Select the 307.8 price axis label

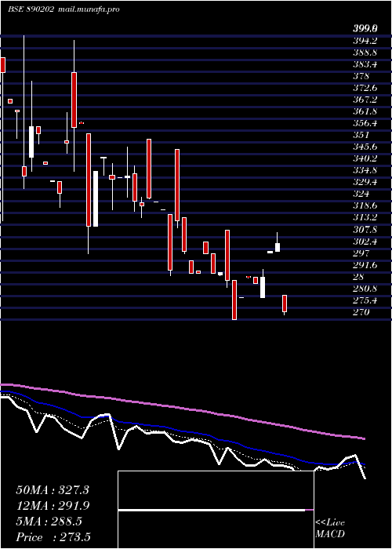click(365, 229)
